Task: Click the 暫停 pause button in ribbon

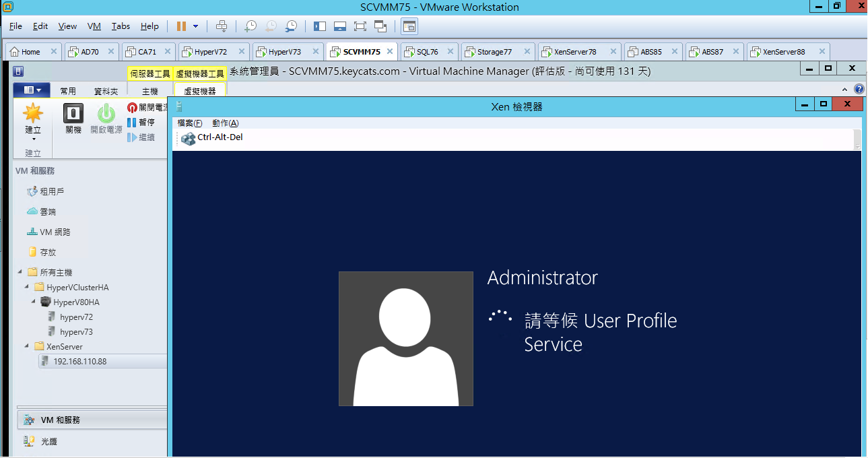Action: [141, 123]
